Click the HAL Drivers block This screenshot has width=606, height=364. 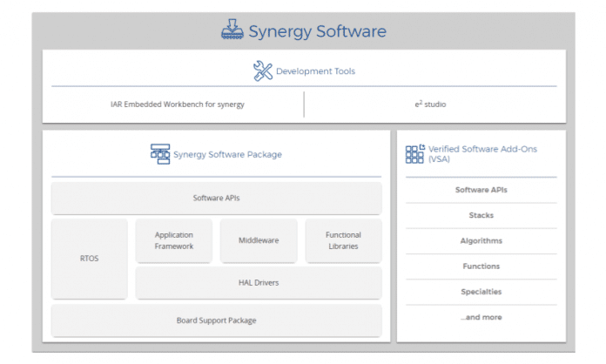point(259,282)
